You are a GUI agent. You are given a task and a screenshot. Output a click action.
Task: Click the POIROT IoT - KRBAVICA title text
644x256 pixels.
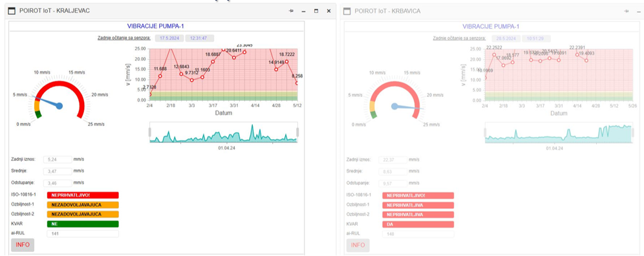[x=387, y=11]
